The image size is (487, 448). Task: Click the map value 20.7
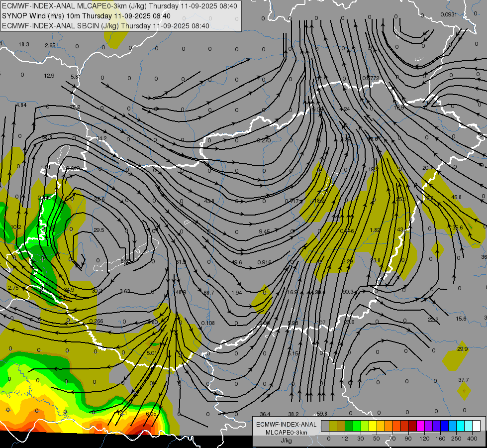428,168
